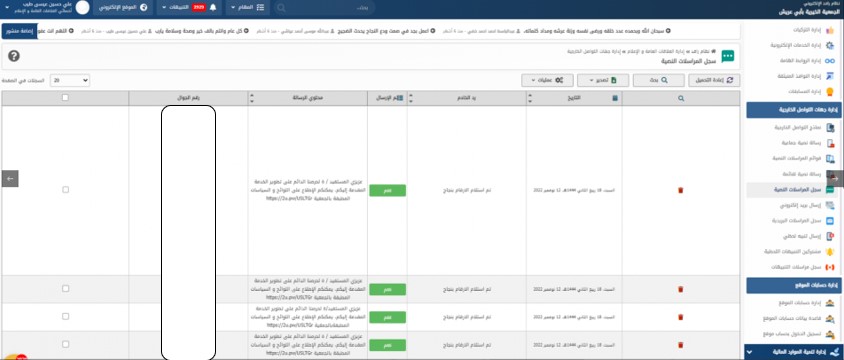Open إرسال بريد إلكتروني sidebar item

click(799, 205)
